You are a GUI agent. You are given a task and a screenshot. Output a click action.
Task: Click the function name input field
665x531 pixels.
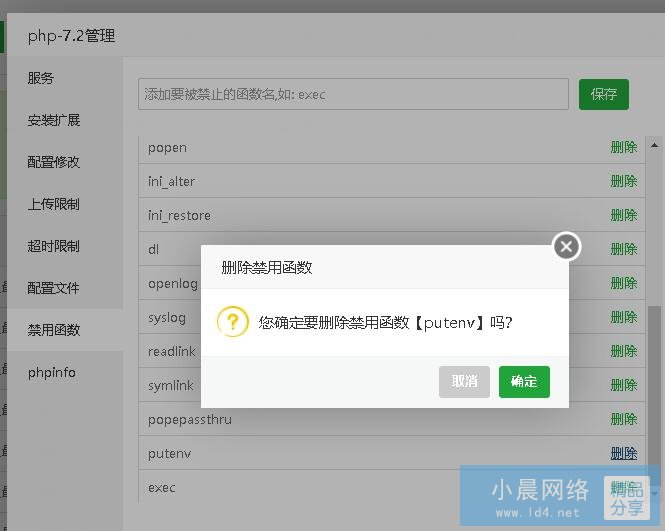353,94
